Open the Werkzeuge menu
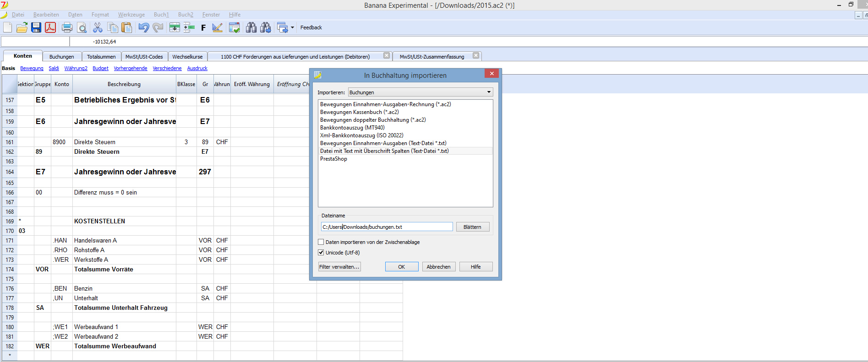The width and height of the screenshot is (868, 362). click(x=131, y=15)
